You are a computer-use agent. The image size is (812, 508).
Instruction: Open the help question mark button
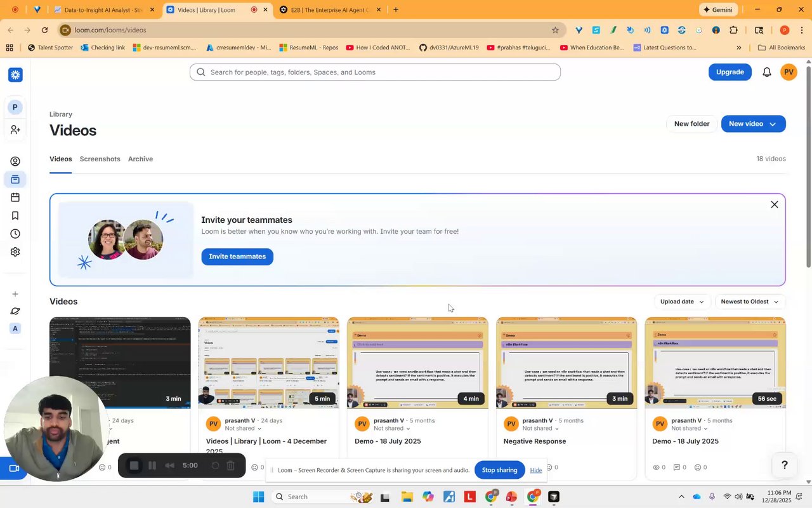tap(785, 465)
